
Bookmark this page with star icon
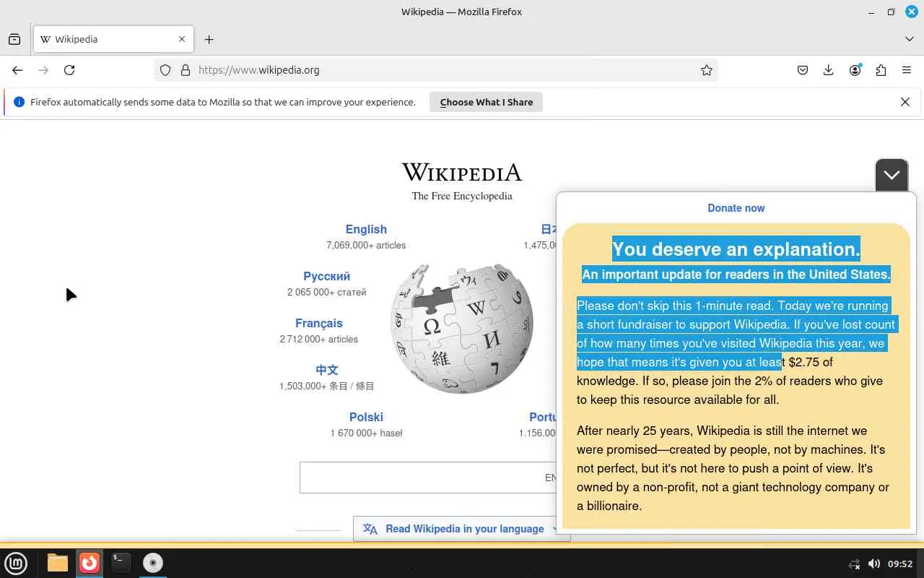[707, 70]
